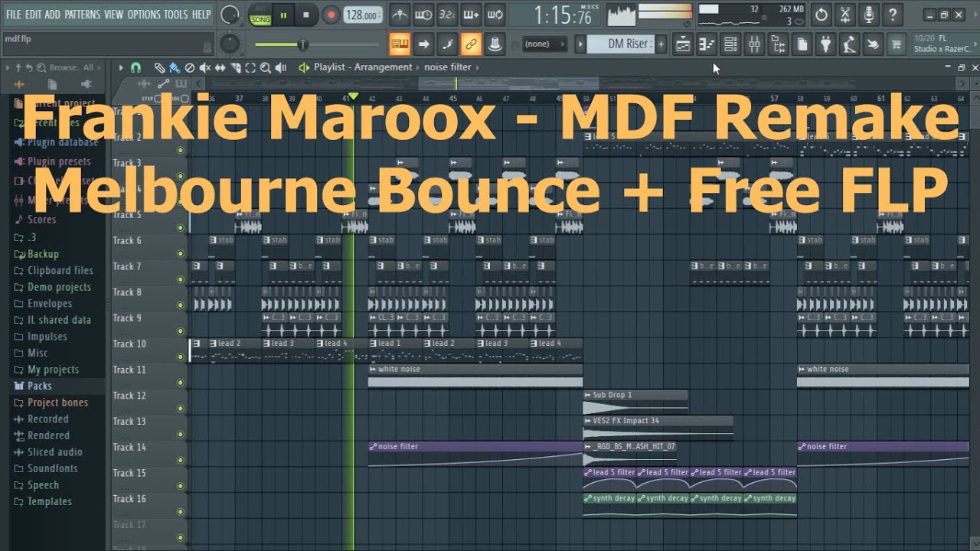Viewport: 980px width, 551px height.
Task: Open the TOOLS menu
Action: (x=175, y=15)
